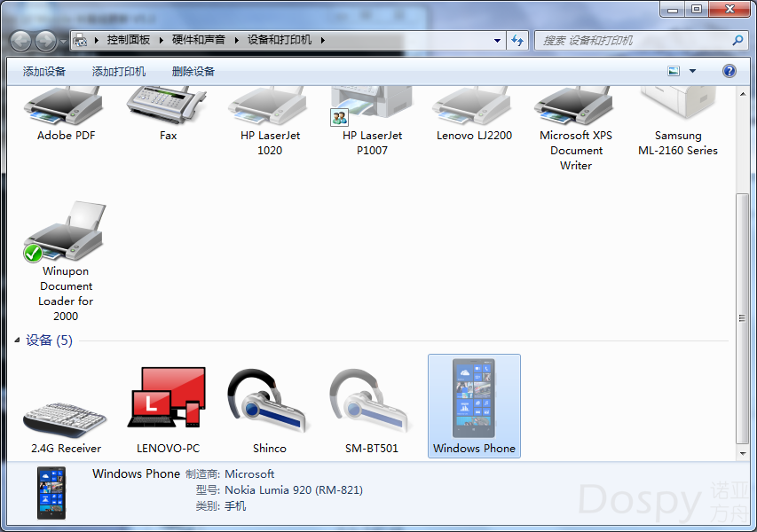Navigate to 控制面板 in breadcrumb
This screenshot has width=757, height=532.
(x=129, y=40)
